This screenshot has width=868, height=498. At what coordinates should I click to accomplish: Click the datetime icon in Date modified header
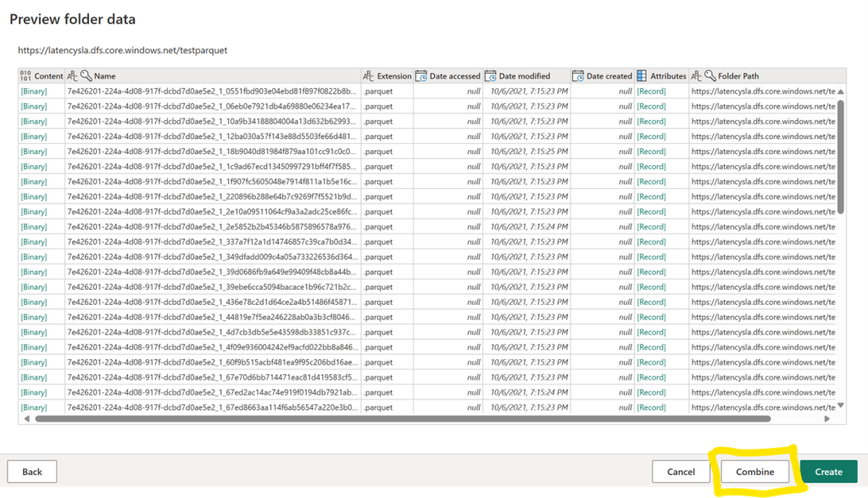coord(491,76)
